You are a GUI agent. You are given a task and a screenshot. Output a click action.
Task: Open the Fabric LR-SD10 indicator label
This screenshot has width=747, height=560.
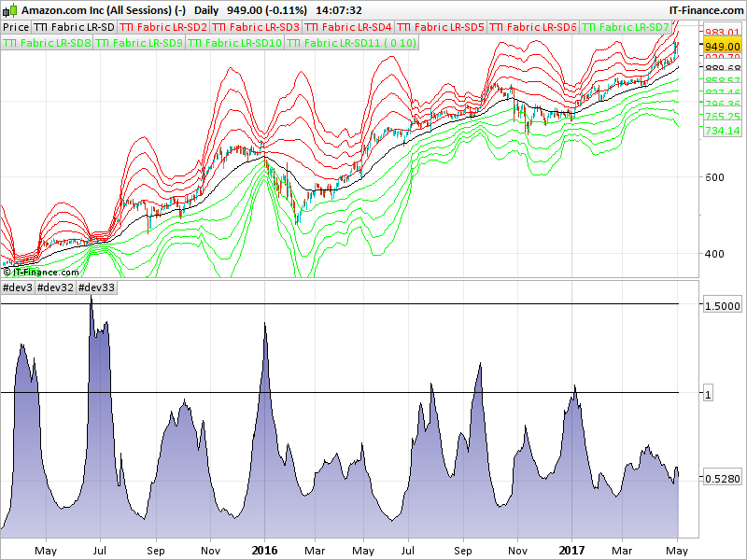coord(235,43)
